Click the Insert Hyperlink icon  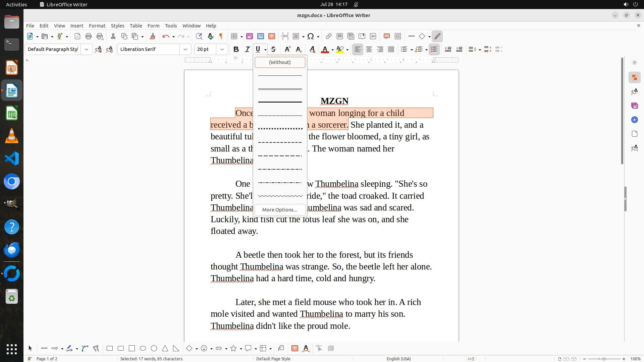(x=329, y=36)
